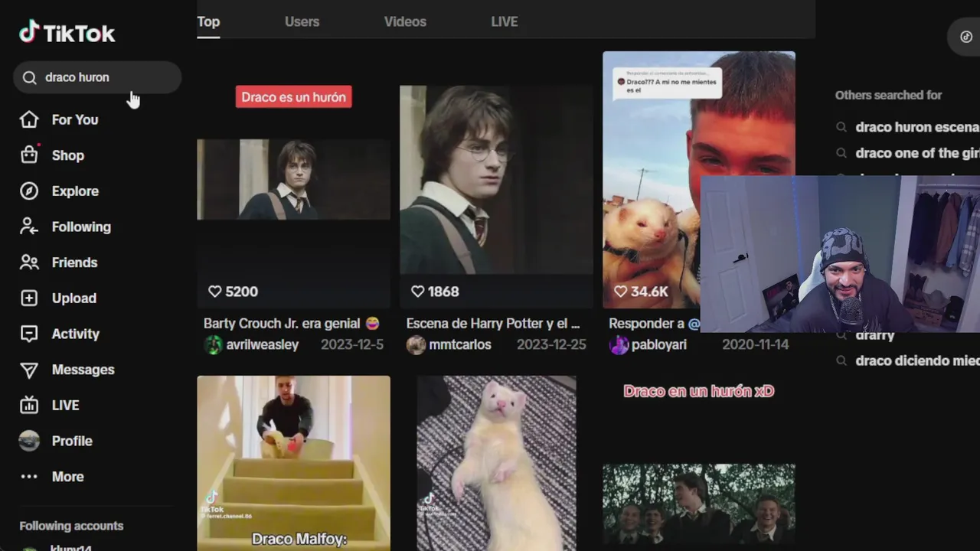
Task: Open the Activity notifications
Action: point(75,334)
